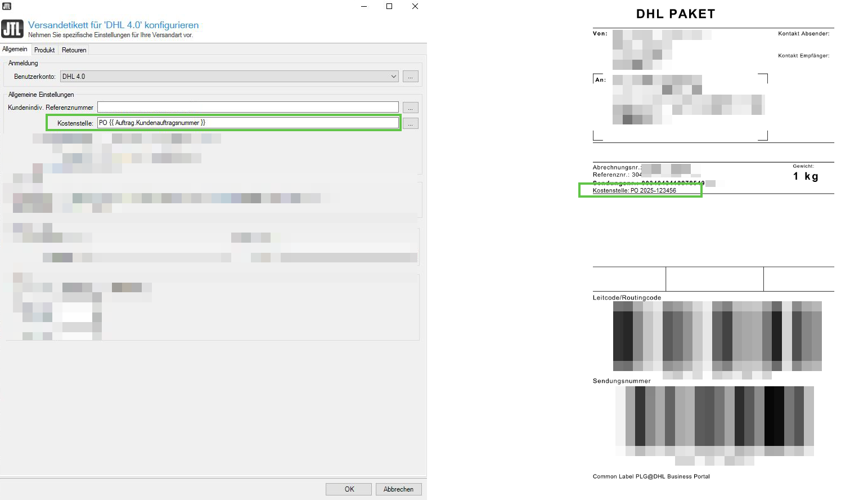Switch to the Allgemein tab
The width and height of the screenshot is (868, 500).
click(15, 50)
